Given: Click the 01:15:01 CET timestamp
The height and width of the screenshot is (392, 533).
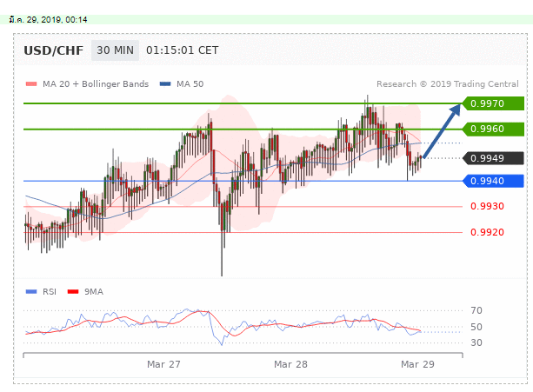Looking at the screenshot, I should click(183, 50).
